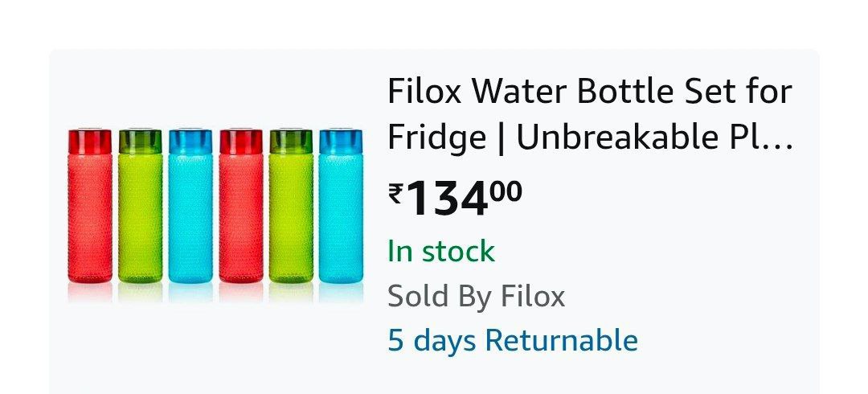Tap the dark green cap of second bottle
This screenshot has width=868, height=394.
click(140, 142)
